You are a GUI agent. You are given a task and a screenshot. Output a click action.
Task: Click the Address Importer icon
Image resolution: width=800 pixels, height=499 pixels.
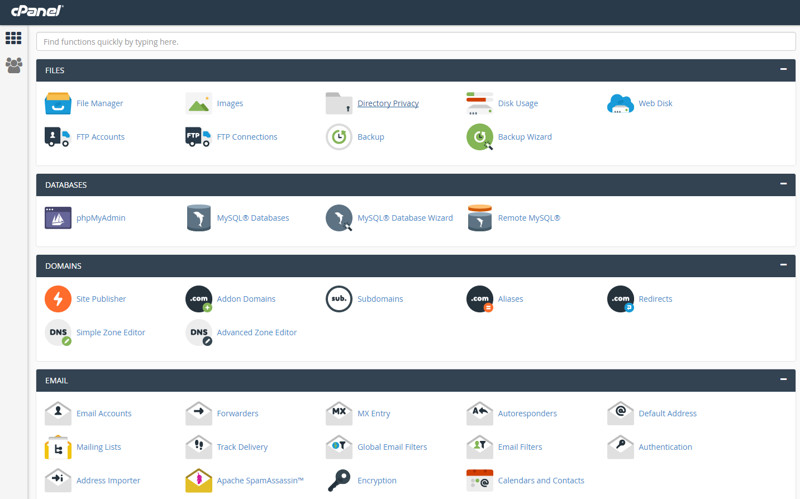[x=58, y=481]
